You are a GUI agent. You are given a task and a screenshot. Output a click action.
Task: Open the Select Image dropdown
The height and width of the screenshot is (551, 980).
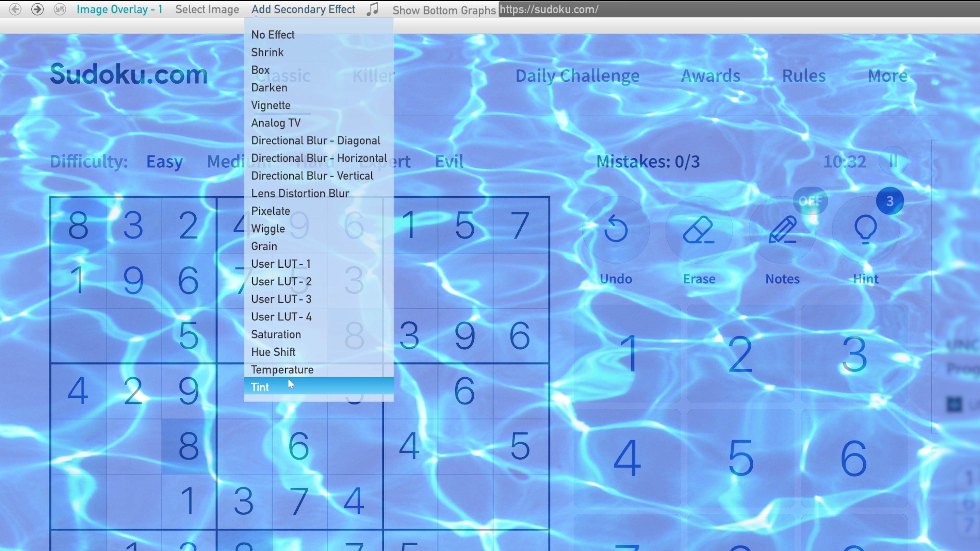click(207, 9)
